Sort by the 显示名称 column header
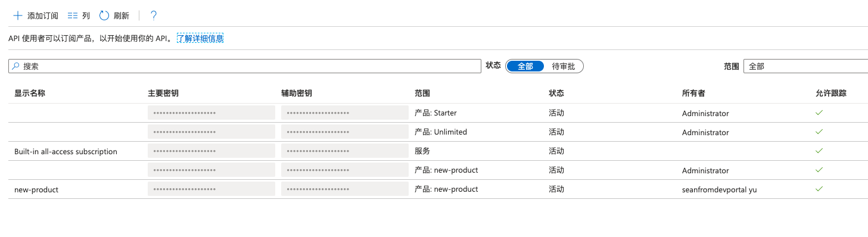The height and width of the screenshot is (237, 868). pyautogui.click(x=30, y=93)
